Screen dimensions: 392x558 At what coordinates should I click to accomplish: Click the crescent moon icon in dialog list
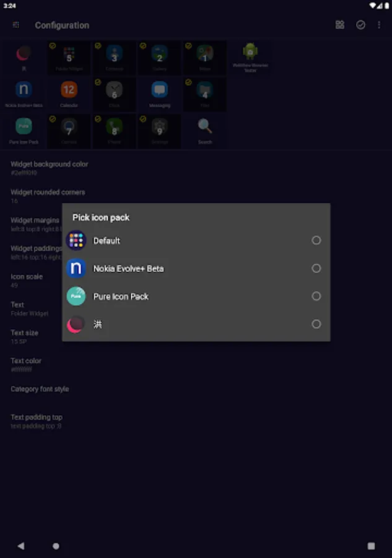tap(76, 324)
